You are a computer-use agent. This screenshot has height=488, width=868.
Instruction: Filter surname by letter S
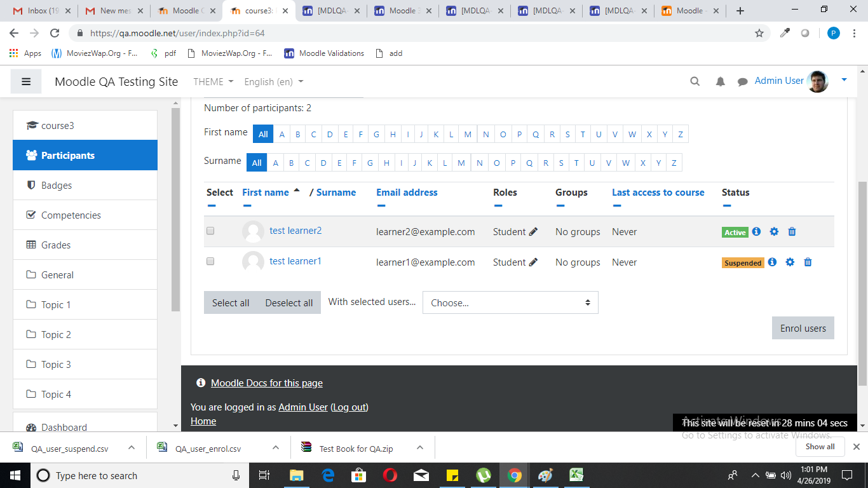561,163
